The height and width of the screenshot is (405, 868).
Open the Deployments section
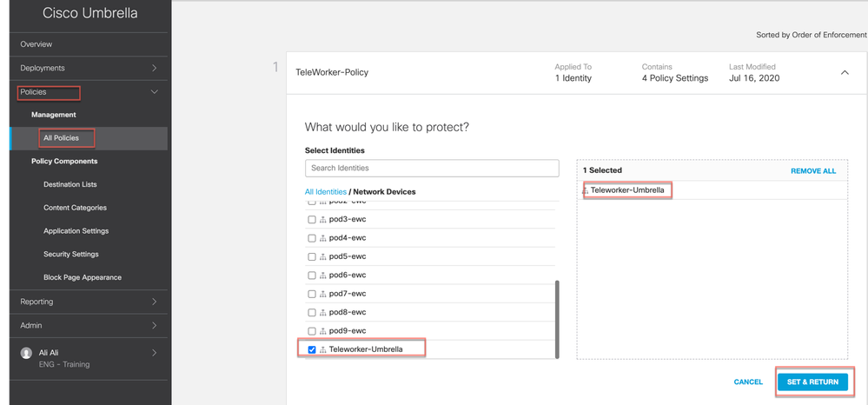[x=43, y=68]
